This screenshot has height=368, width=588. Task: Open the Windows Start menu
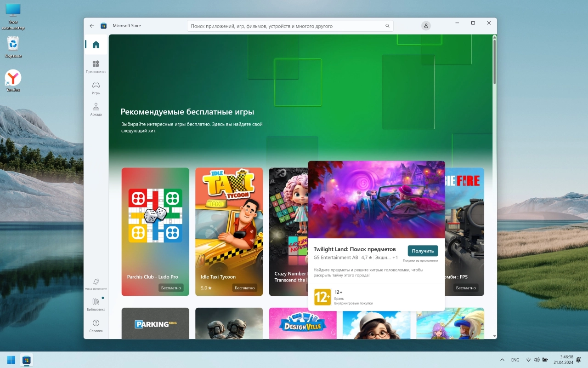coord(11,360)
